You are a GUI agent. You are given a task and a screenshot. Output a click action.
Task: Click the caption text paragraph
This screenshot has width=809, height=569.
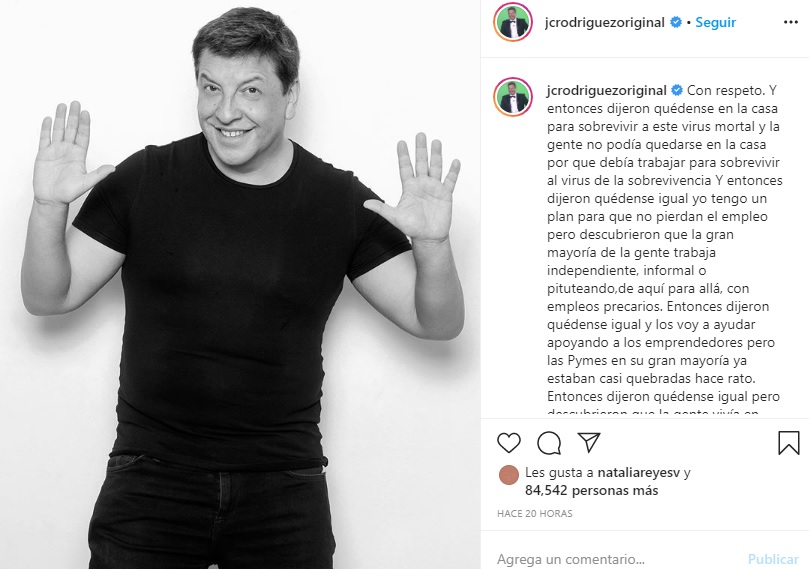664,251
